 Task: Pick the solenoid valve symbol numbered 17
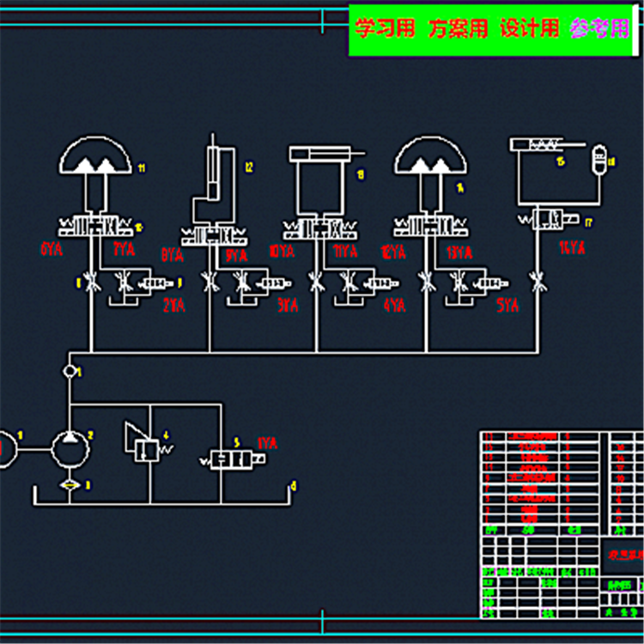[x=549, y=220]
